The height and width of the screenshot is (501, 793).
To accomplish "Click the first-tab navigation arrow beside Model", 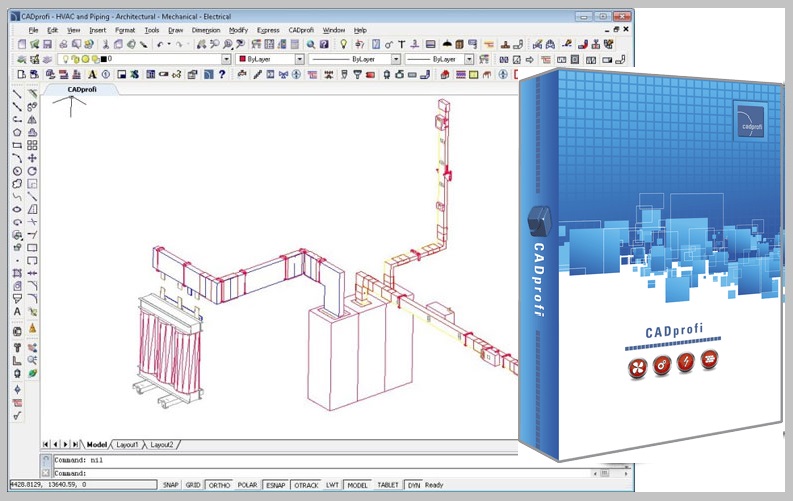I will (46, 444).
